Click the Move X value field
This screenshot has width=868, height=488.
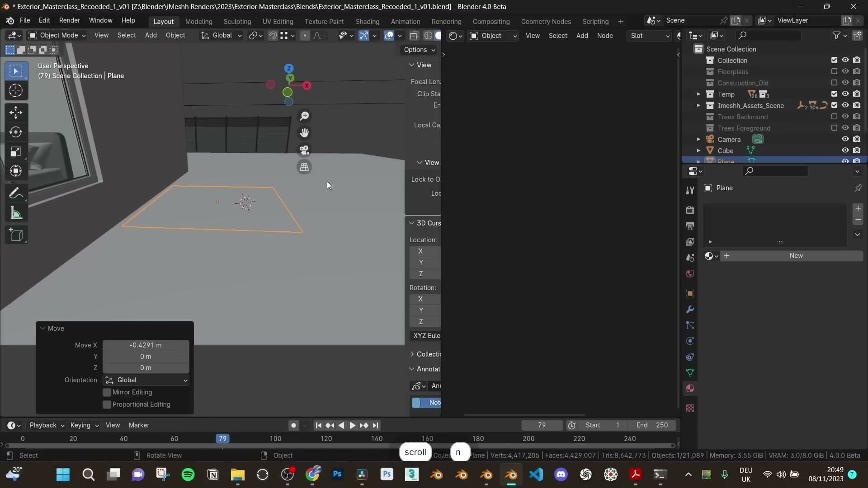point(146,345)
